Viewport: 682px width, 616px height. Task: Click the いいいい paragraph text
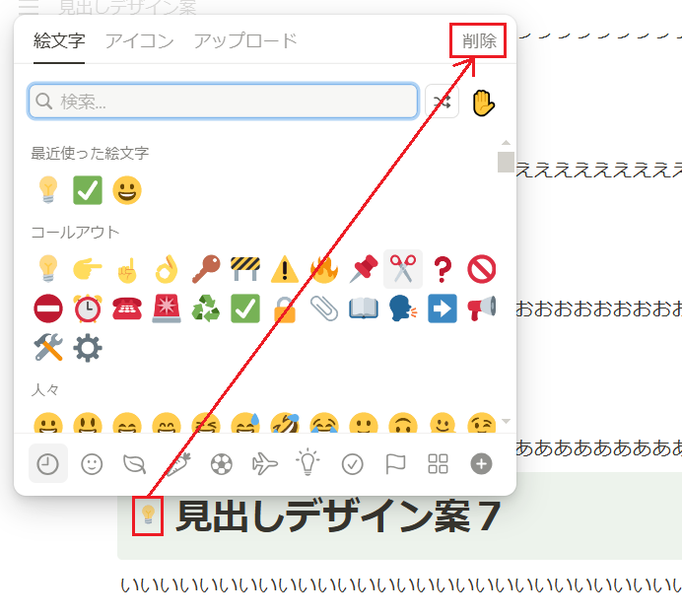401,584
